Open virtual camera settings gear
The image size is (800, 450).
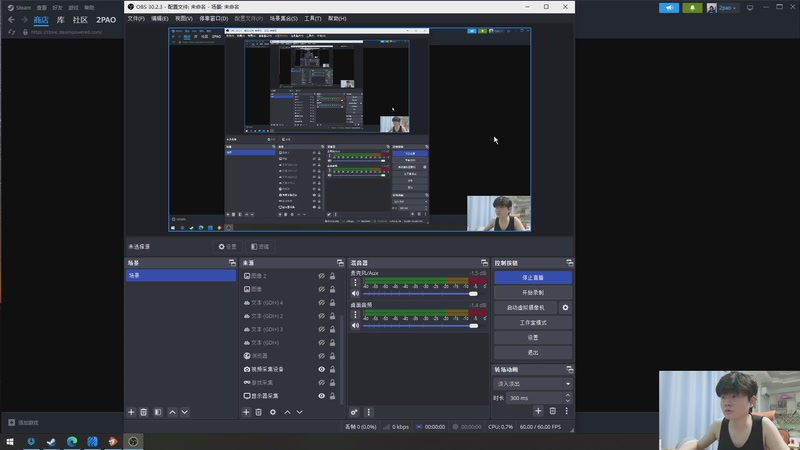point(565,308)
